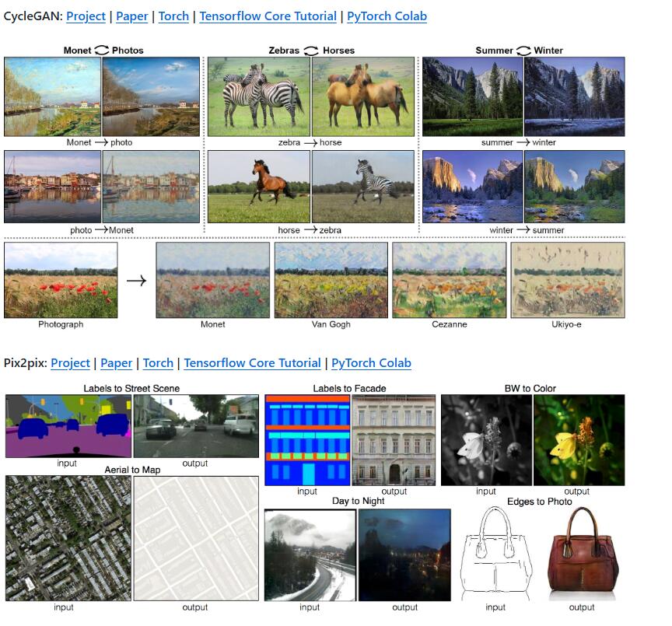The height and width of the screenshot is (626, 672).
Task: Click the Ukiyo-e styled field image
Action: (x=568, y=280)
